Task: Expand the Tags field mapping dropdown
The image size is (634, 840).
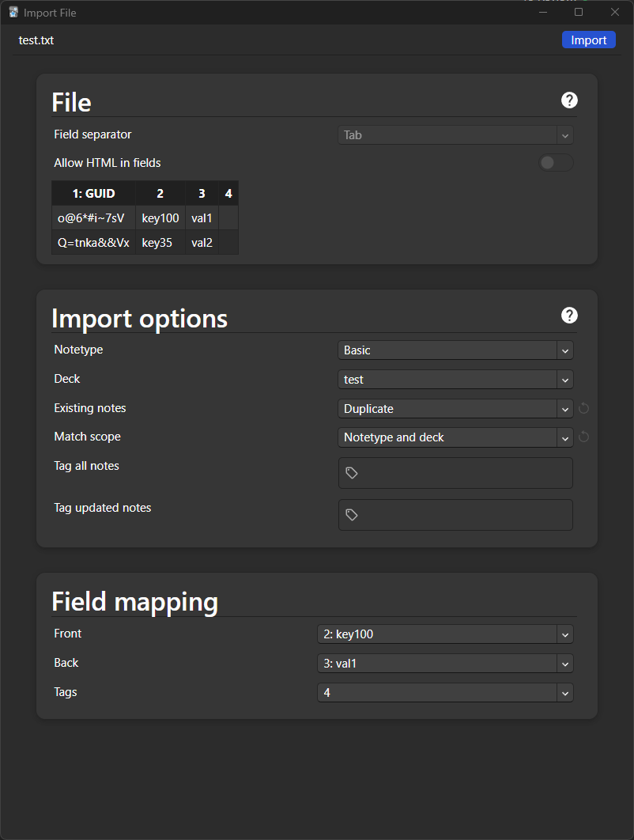Action: point(445,693)
